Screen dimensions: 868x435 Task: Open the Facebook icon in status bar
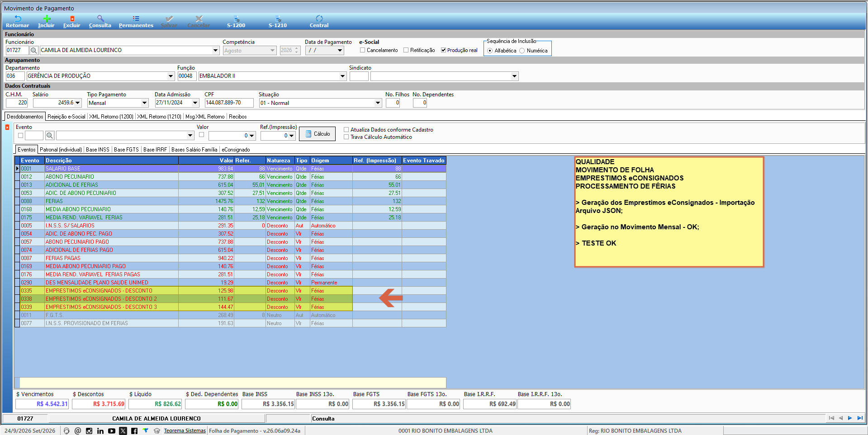pyautogui.click(x=134, y=431)
